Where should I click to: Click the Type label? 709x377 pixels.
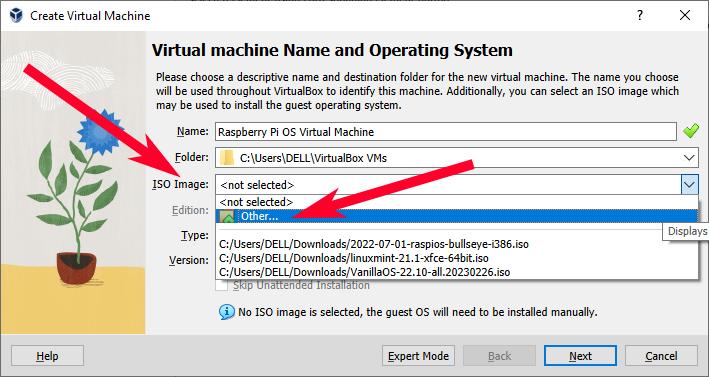click(195, 235)
